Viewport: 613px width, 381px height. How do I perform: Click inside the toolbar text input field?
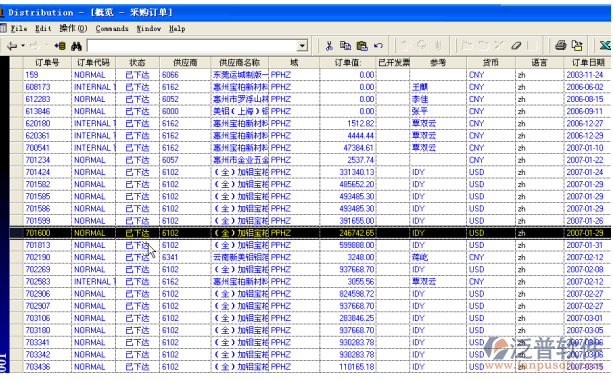click(x=192, y=46)
